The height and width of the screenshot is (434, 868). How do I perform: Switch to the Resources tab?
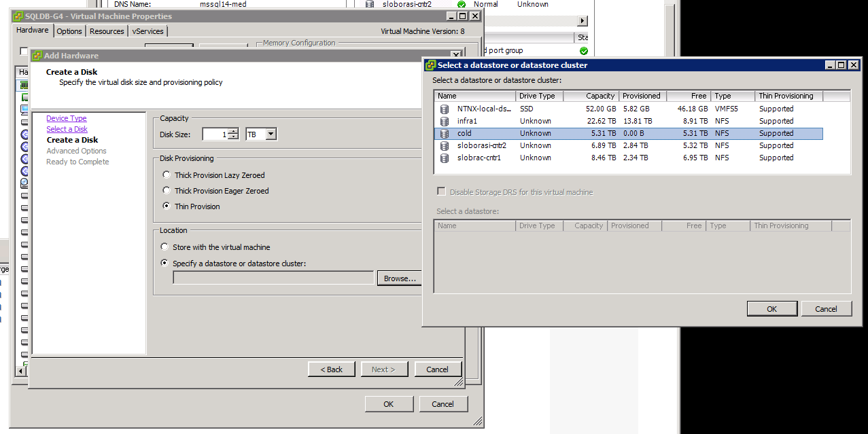(x=107, y=31)
